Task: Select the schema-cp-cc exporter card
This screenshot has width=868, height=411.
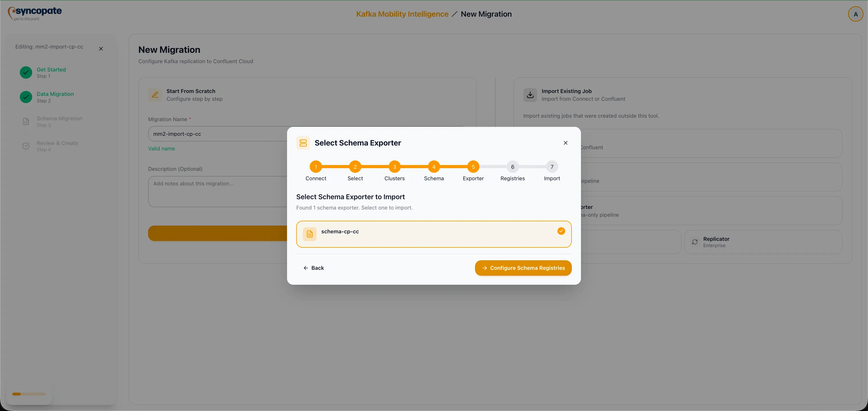Action: [433, 234]
